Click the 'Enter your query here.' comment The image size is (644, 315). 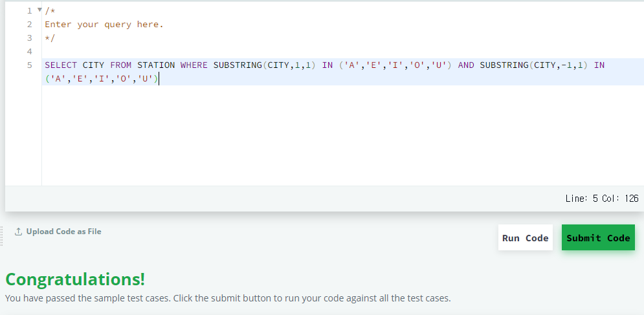(x=104, y=24)
